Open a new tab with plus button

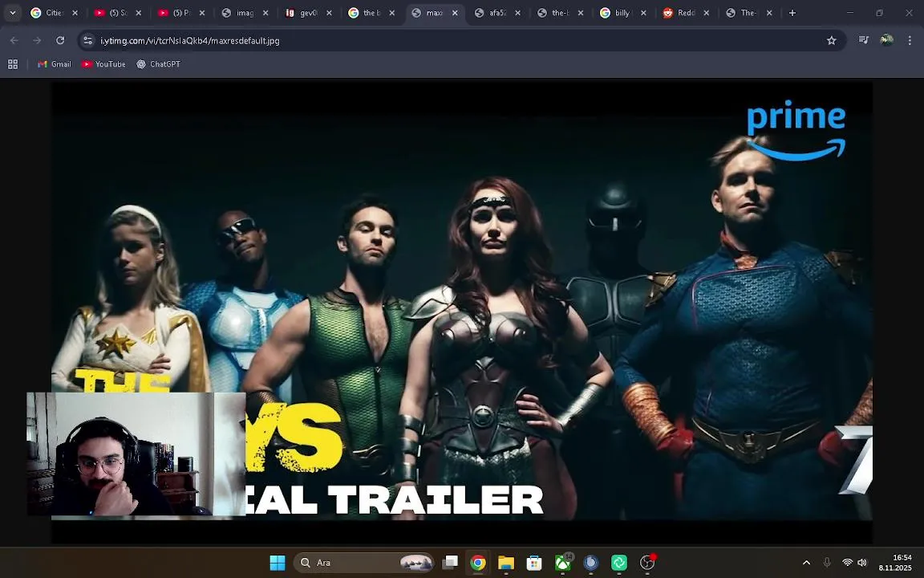click(792, 13)
